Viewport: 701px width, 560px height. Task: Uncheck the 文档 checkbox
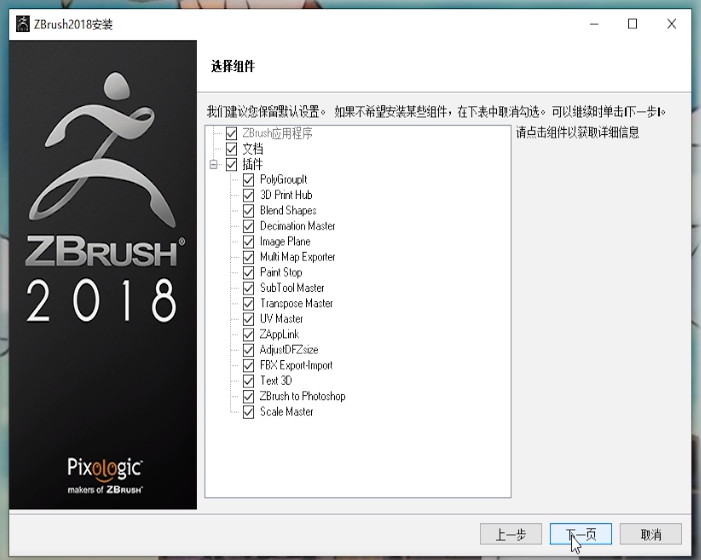231,149
